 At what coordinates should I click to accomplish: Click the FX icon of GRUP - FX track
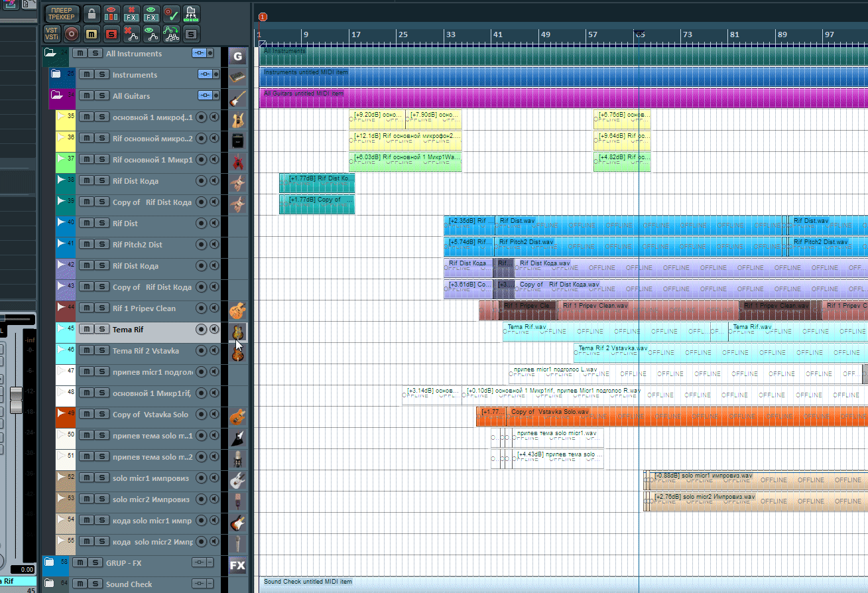point(237,565)
